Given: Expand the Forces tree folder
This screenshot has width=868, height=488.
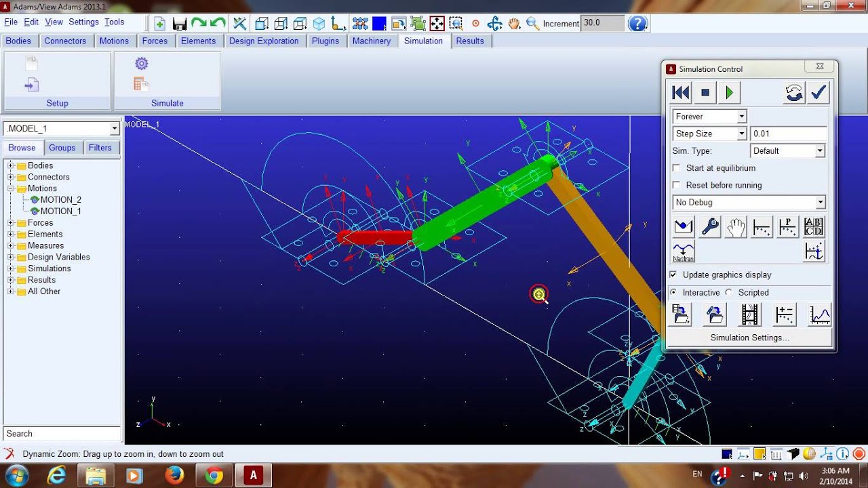Looking at the screenshot, I should click(11, 222).
